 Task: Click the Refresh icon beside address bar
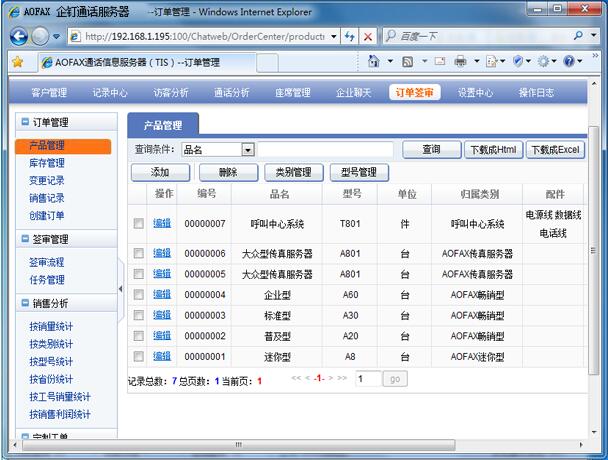(349, 36)
